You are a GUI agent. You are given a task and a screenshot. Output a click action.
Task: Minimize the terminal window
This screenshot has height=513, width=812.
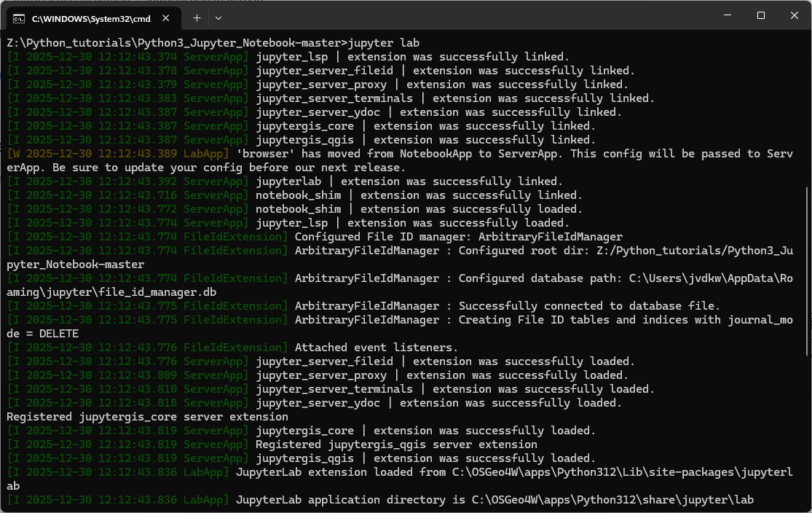(x=726, y=15)
